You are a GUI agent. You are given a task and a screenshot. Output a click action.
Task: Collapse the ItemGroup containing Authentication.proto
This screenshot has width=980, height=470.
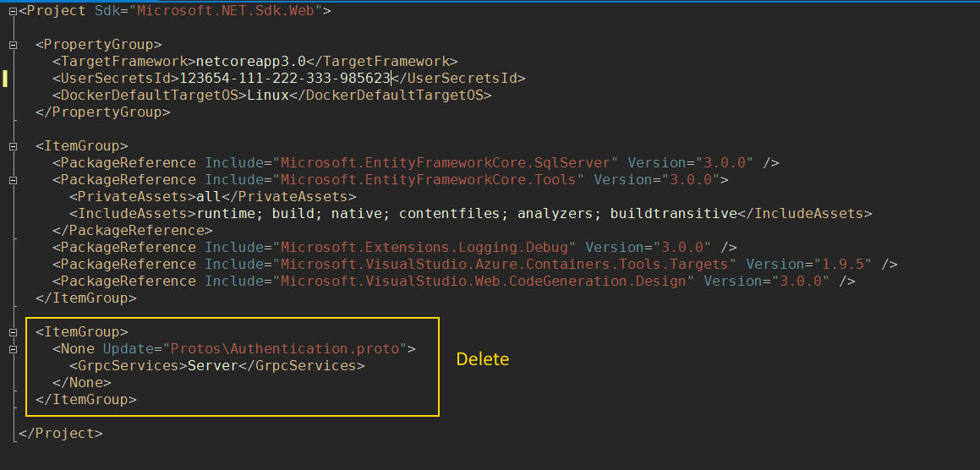coord(13,332)
